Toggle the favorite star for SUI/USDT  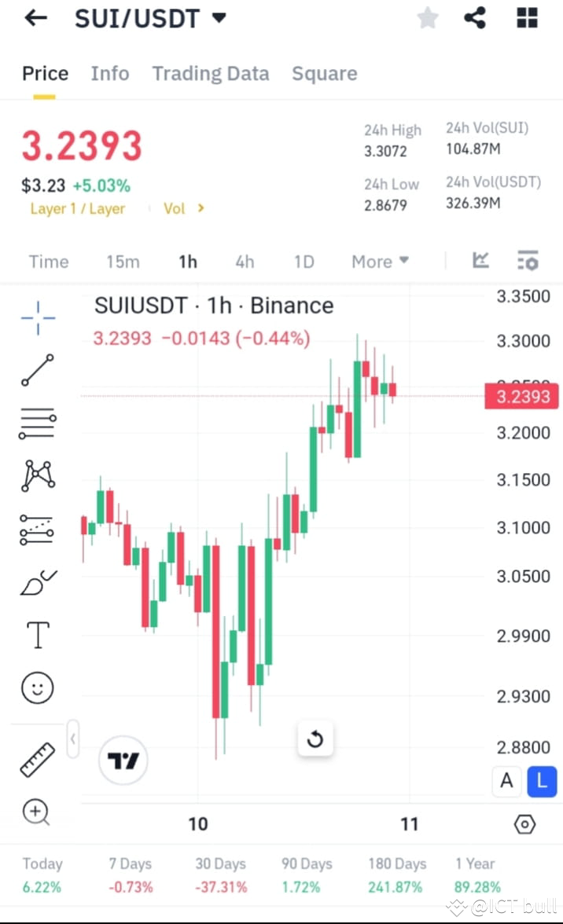[427, 17]
